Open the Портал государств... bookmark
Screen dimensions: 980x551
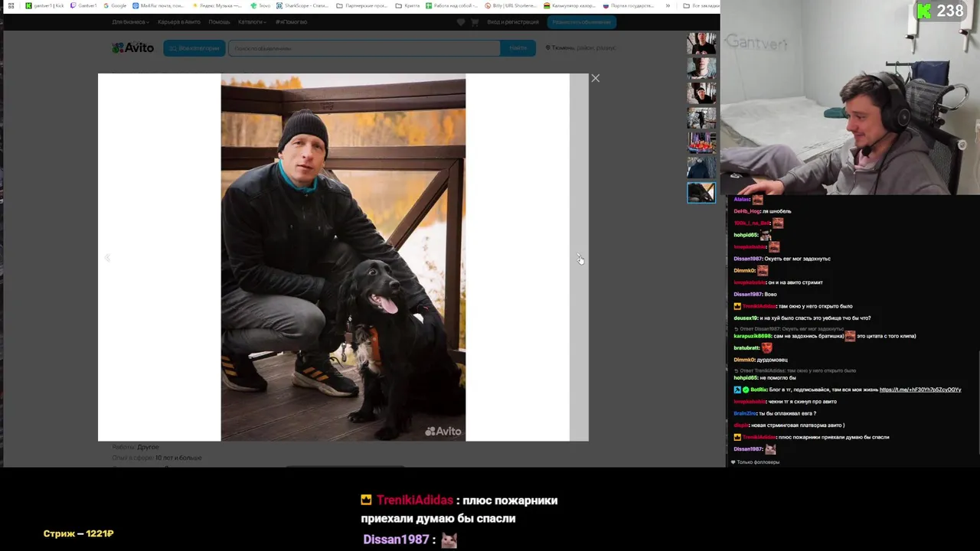coord(629,5)
